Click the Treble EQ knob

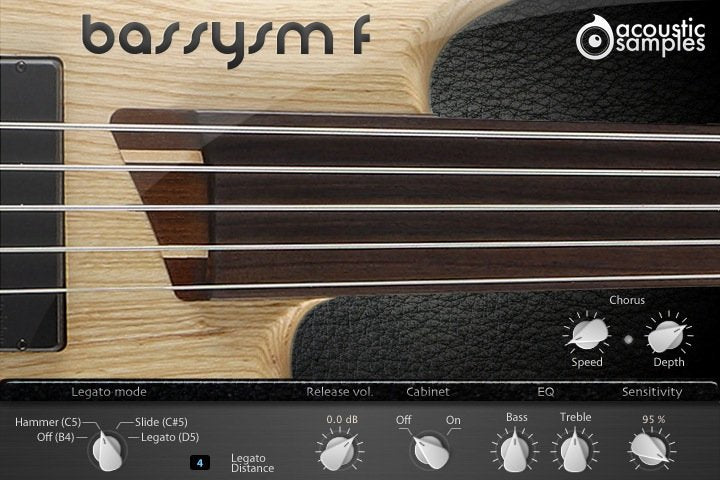tap(575, 451)
